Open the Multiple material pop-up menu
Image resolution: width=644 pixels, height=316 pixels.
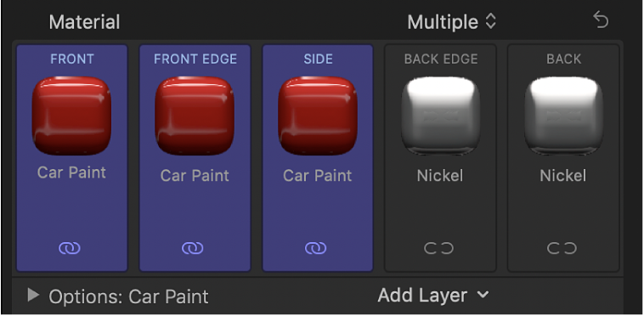[452, 22]
